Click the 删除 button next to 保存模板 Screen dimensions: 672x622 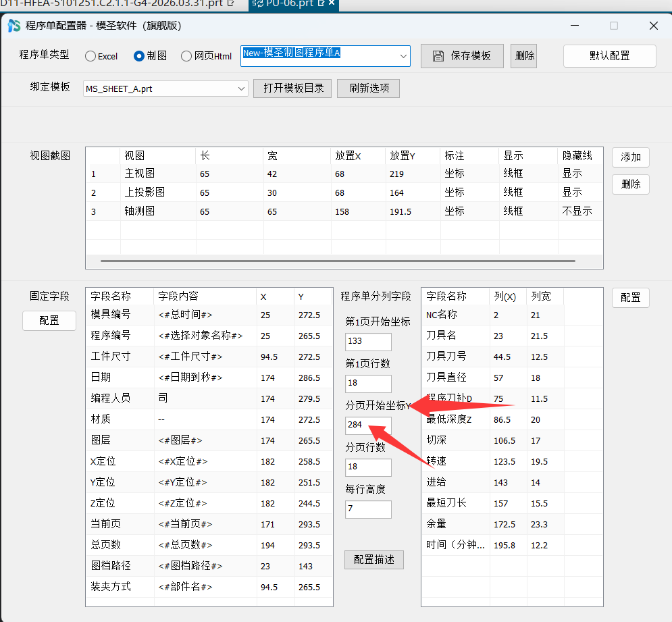click(523, 56)
